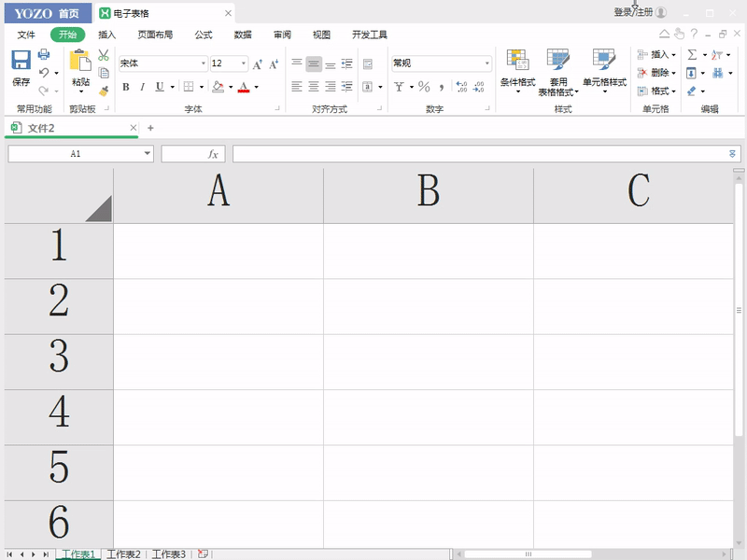Switch to the 公式 tab
Screen dimensions: 747x560
click(204, 35)
